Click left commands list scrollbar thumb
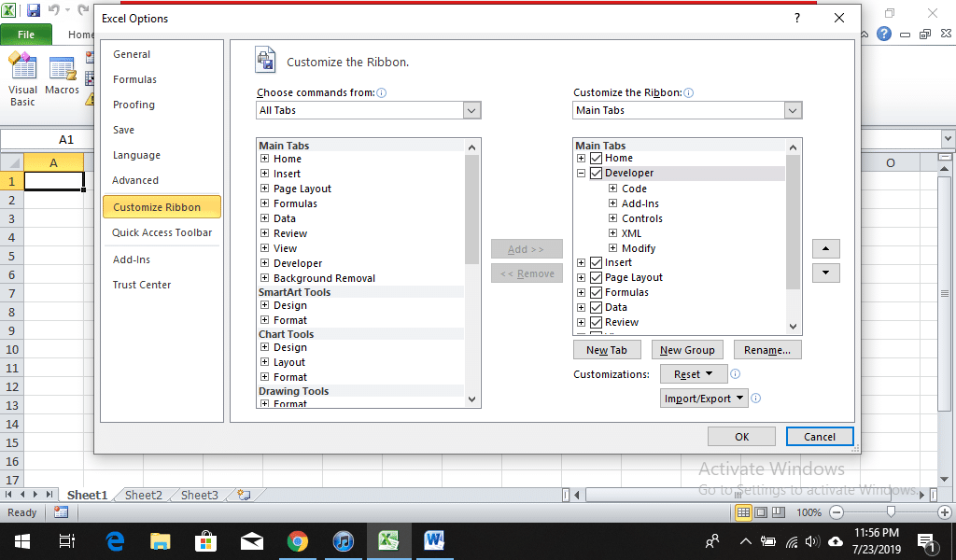Image resolution: width=956 pixels, height=560 pixels. [x=471, y=209]
